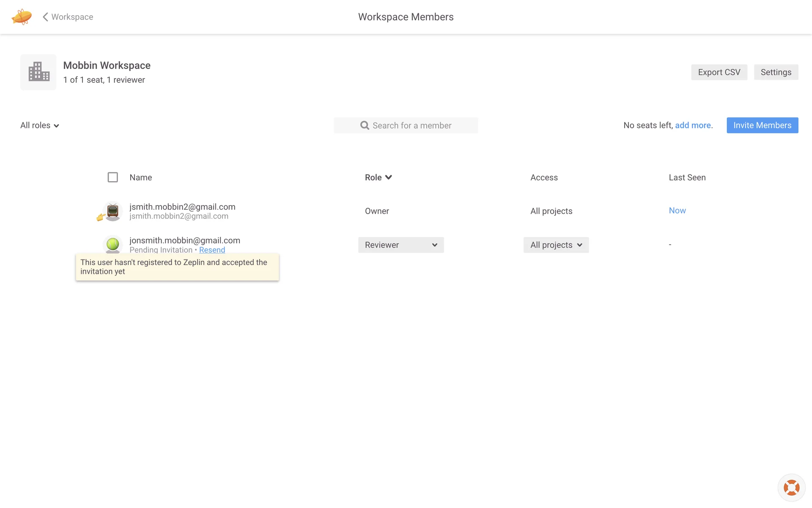Image resolution: width=812 pixels, height=508 pixels.
Task: Open the help lifebuoy icon
Action: (791, 488)
